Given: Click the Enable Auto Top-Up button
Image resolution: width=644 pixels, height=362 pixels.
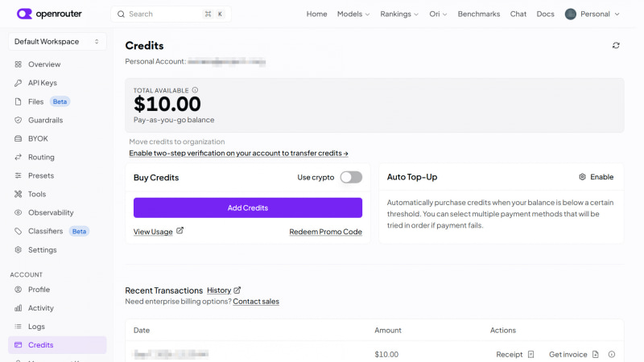Looking at the screenshot, I should (x=596, y=177).
